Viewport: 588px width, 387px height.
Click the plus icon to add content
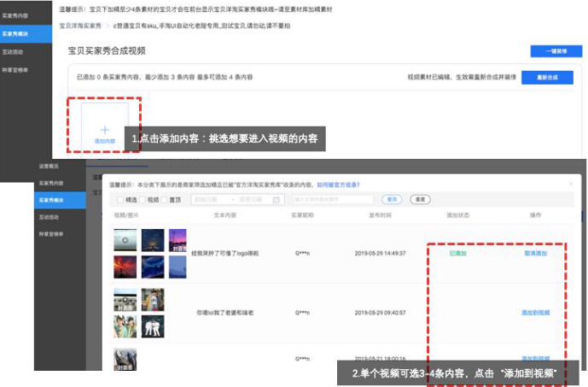coord(105,130)
